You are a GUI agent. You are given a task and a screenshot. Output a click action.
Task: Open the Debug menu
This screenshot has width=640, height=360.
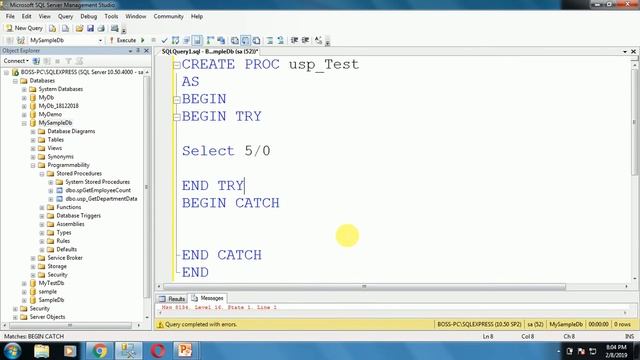pyautogui.click(x=89, y=16)
